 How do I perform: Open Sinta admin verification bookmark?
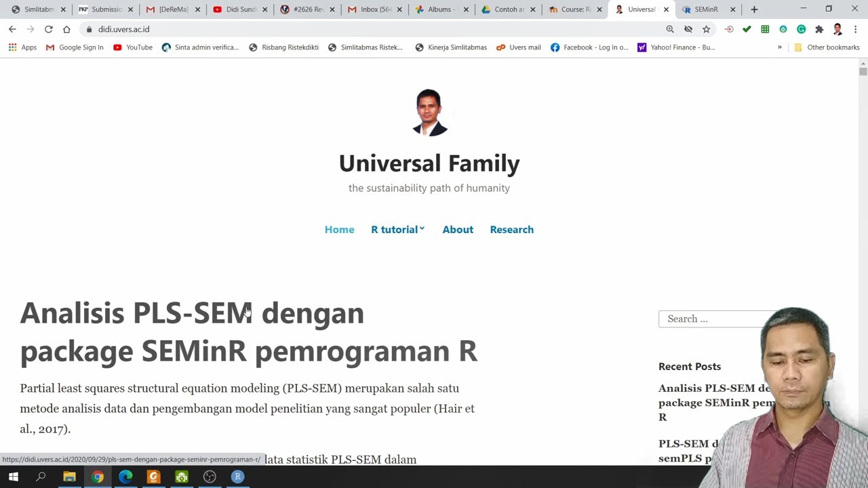[x=200, y=47]
